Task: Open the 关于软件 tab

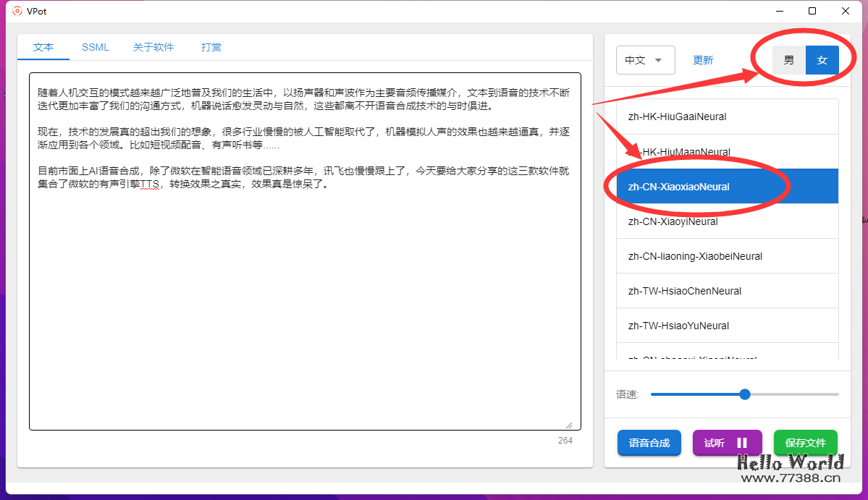Action: coord(153,46)
